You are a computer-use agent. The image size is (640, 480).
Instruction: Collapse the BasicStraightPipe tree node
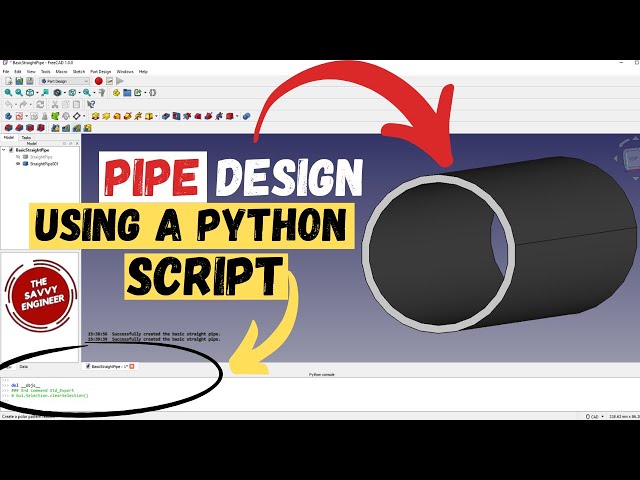[x=4, y=150]
